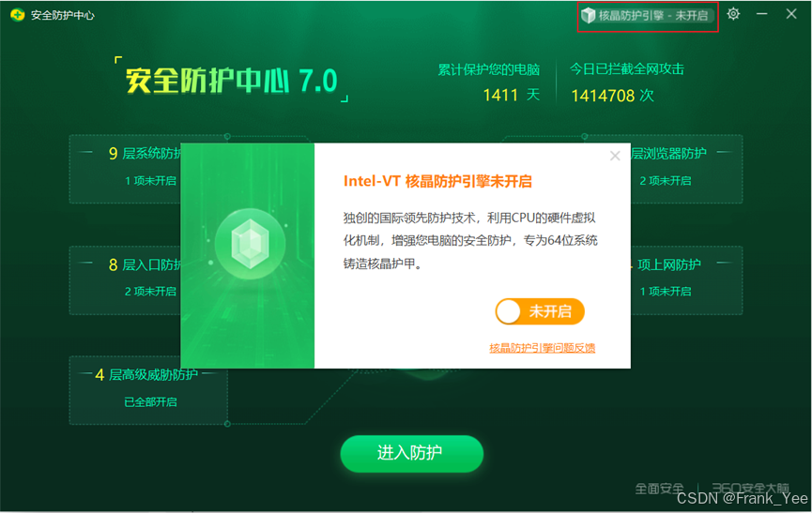The width and height of the screenshot is (812, 513).
Task: Close the 安全防护中心 window
Action: coord(790,14)
